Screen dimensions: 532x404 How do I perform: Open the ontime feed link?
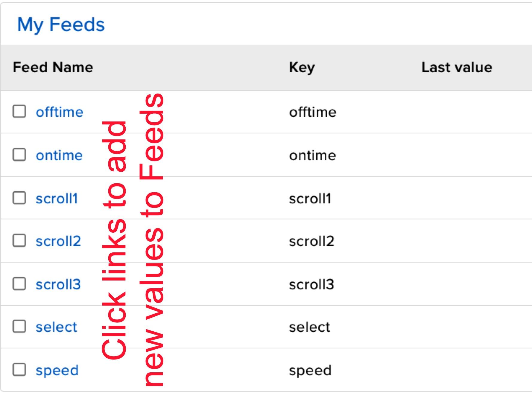[x=60, y=155]
